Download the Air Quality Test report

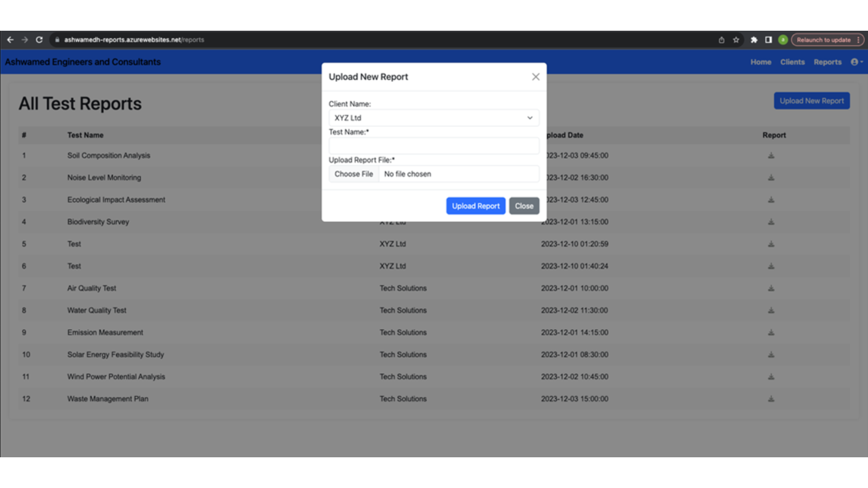coord(771,288)
